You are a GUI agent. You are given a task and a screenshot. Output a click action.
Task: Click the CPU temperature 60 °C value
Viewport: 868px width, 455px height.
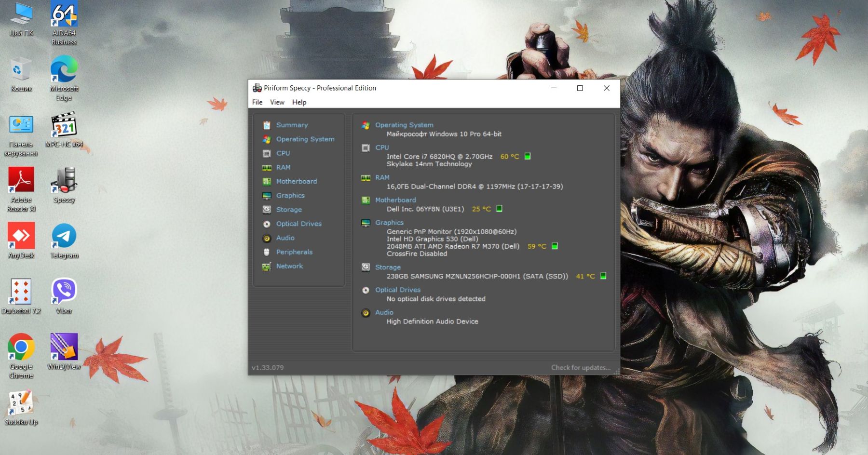coord(510,157)
